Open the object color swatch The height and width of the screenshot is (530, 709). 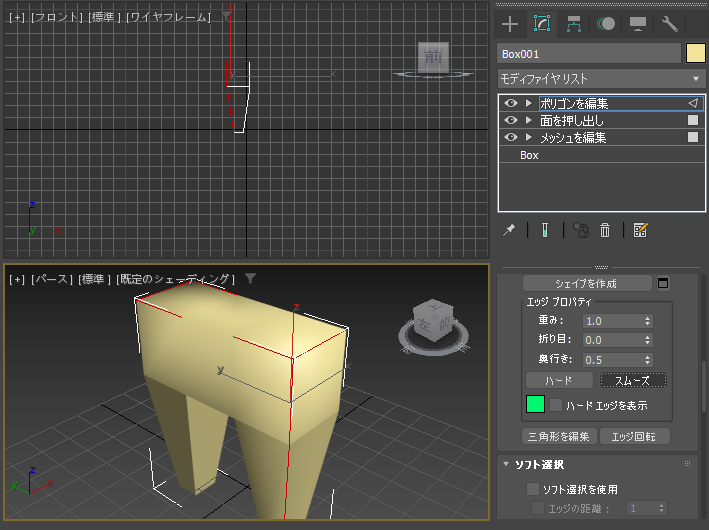pos(695,53)
